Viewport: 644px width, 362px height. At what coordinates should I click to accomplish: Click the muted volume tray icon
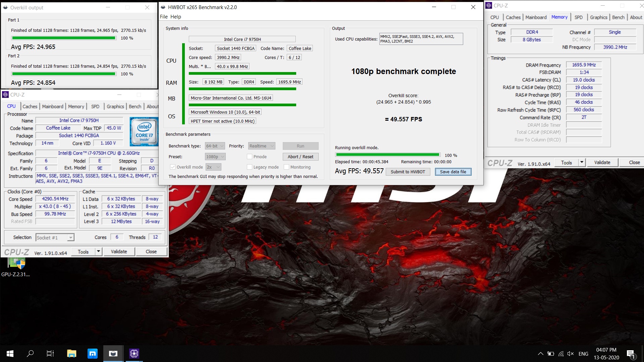tap(571, 354)
